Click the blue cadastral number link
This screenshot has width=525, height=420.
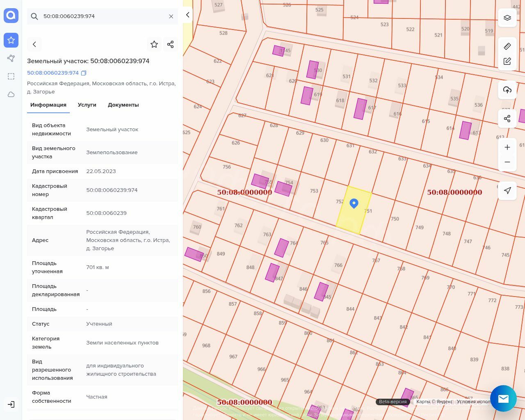(x=53, y=73)
